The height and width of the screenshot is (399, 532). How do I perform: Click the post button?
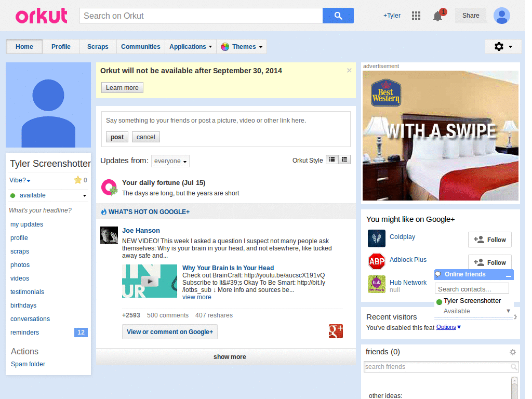[117, 137]
